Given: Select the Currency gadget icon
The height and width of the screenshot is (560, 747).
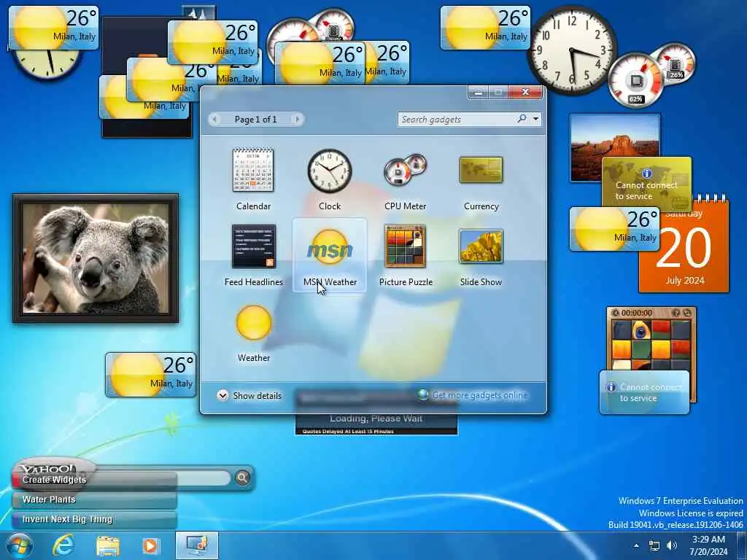Looking at the screenshot, I should pyautogui.click(x=481, y=169).
